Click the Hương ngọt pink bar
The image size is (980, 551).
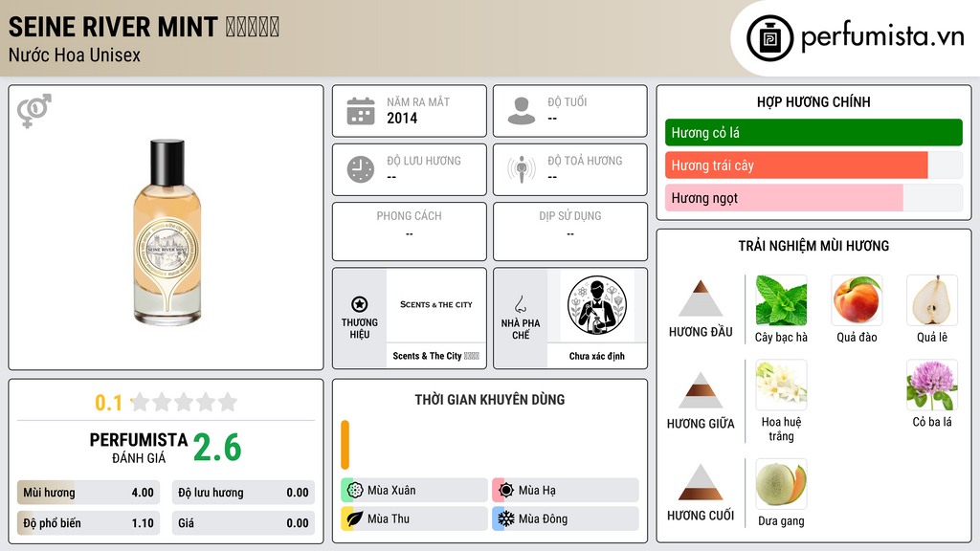coord(784,197)
